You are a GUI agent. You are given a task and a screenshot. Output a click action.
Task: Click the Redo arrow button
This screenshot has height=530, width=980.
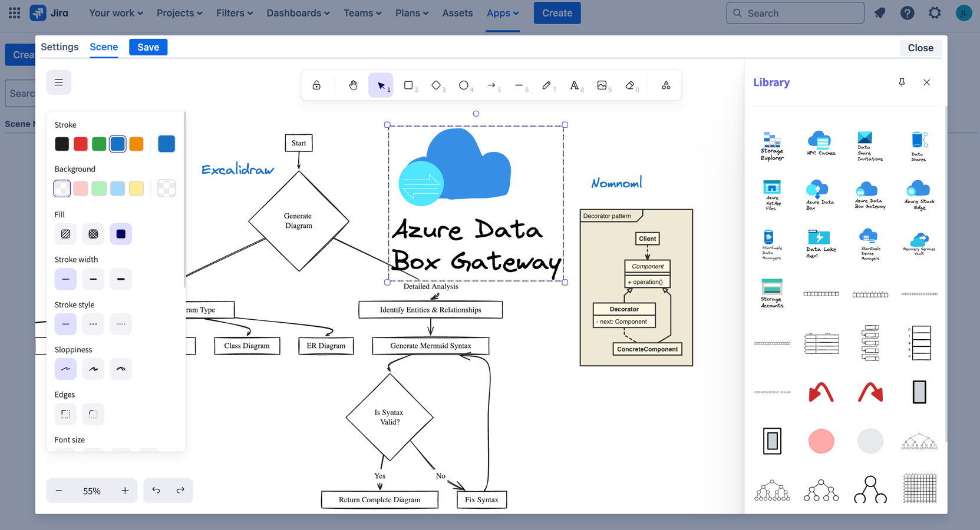(180, 490)
